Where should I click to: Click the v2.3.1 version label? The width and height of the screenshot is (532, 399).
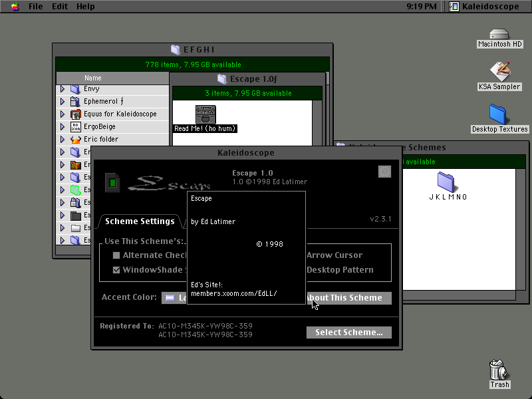pyautogui.click(x=380, y=219)
